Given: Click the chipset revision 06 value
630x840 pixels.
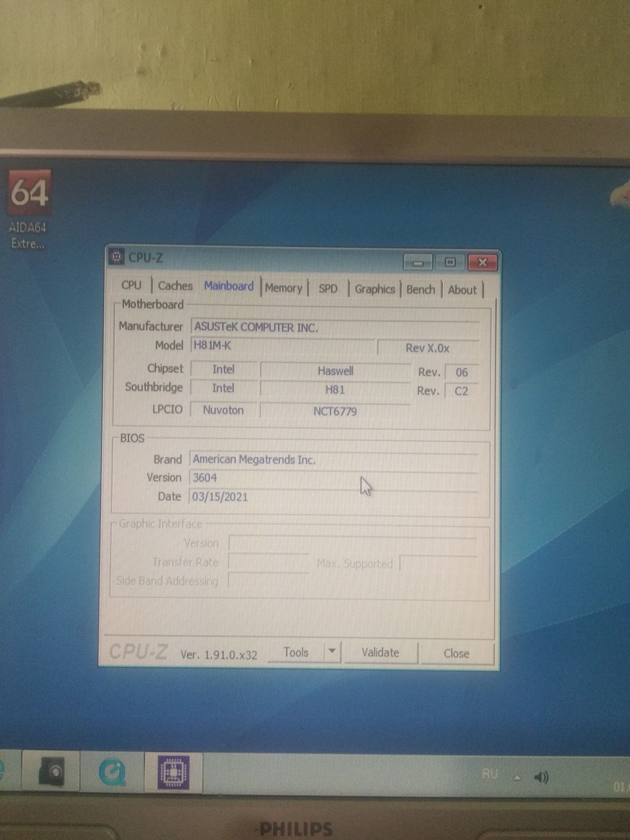Looking at the screenshot, I should (462, 372).
